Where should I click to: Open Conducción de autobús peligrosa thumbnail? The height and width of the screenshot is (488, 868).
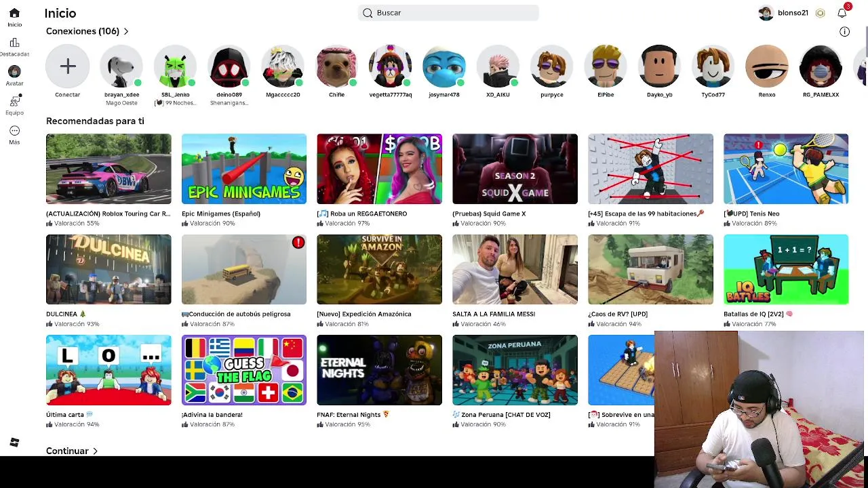point(244,270)
